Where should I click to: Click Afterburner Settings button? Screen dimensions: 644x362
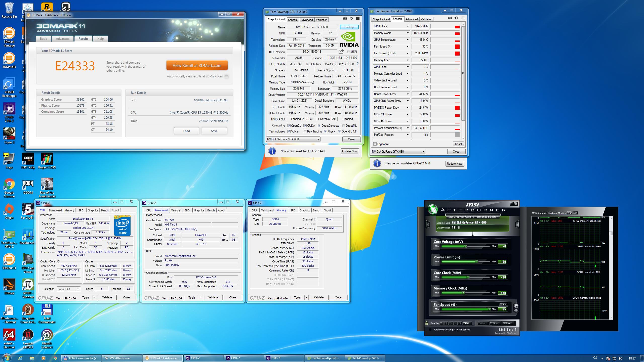[x=508, y=323]
